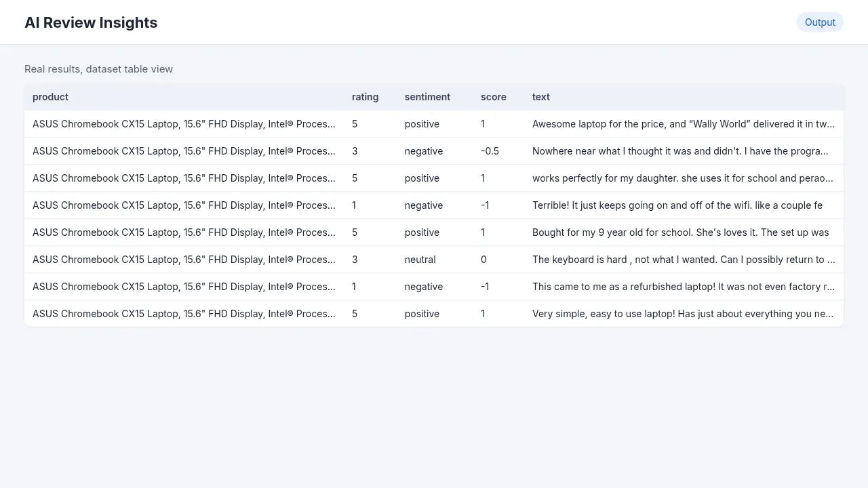Select the "product" column header
868x488 pixels.
[50, 97]
